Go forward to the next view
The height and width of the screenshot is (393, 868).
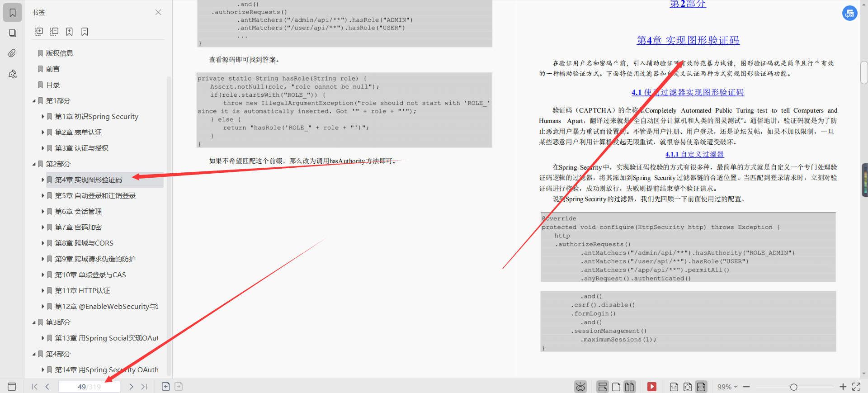tap(179, 387)
